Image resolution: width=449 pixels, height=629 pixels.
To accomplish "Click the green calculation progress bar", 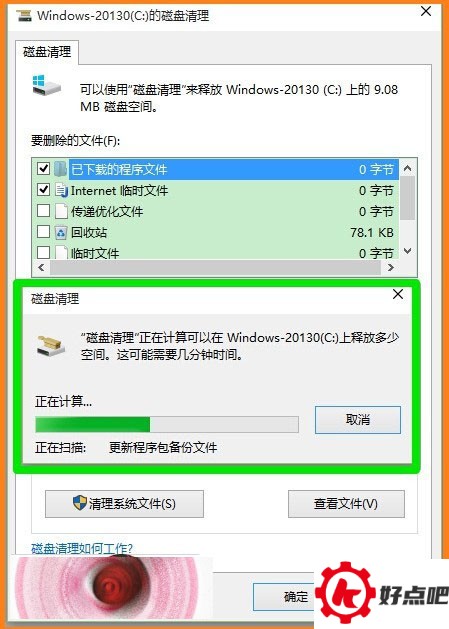I will (167, 424).
